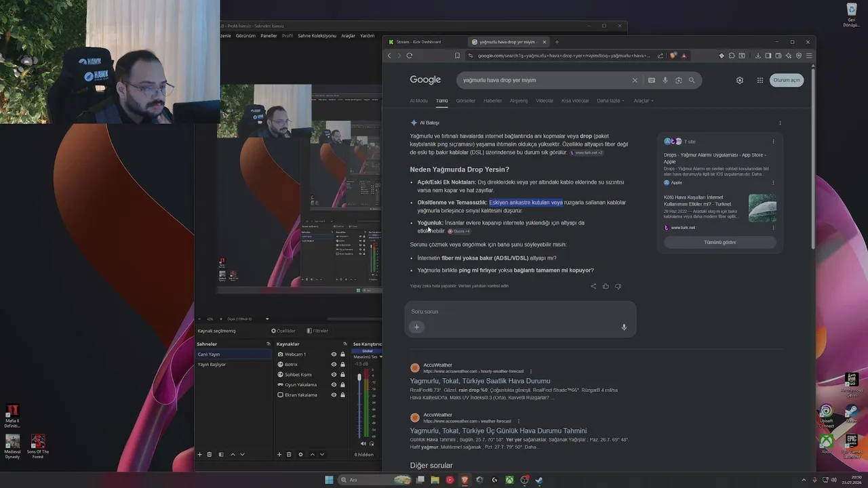
Task: Click Tümünü göster sources button
Action: click(720, 242)
